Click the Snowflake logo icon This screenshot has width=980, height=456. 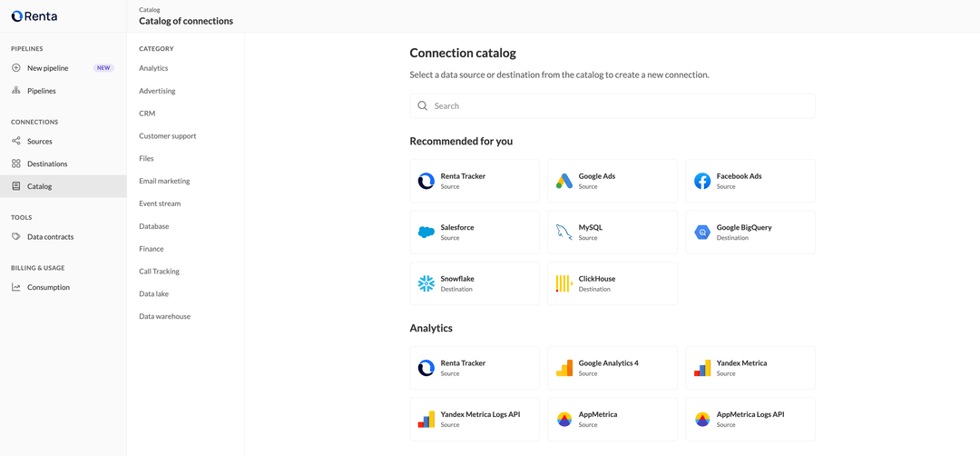point(426,283)
